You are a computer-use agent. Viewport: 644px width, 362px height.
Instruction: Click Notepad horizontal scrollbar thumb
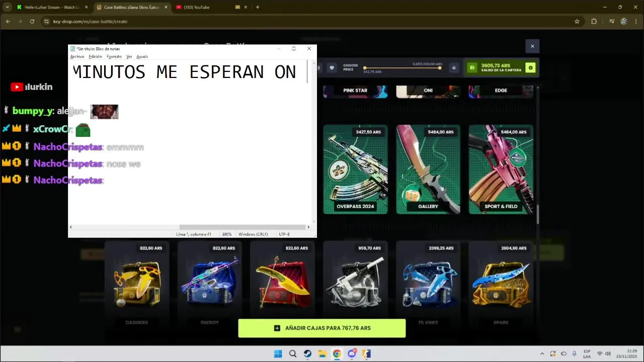242,227
